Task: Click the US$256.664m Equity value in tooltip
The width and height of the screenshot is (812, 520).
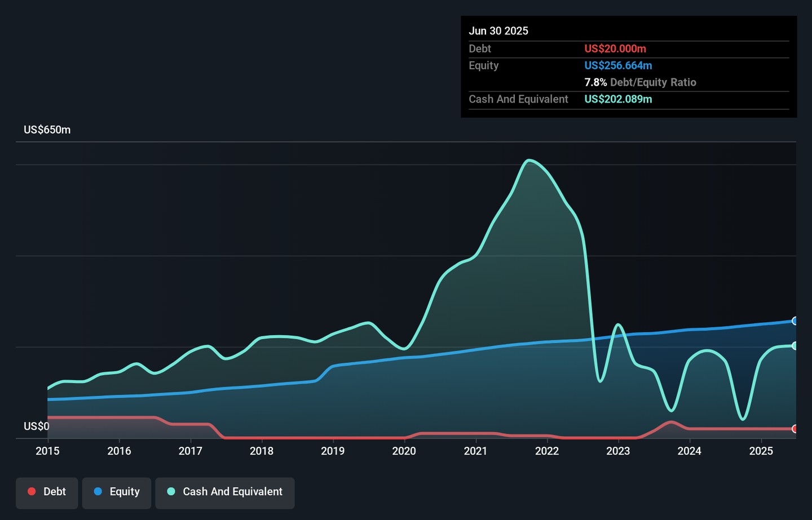Action: click(x=618, y=66)
